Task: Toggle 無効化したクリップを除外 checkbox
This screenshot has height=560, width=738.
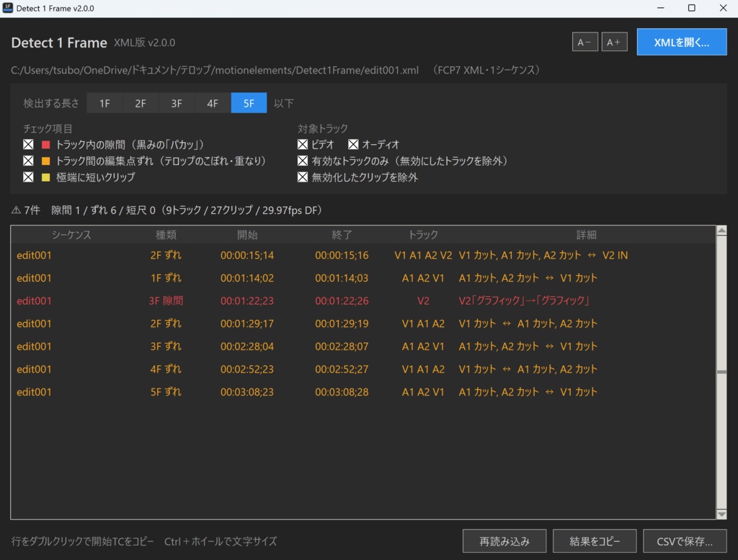Action: tap(303, 177)
